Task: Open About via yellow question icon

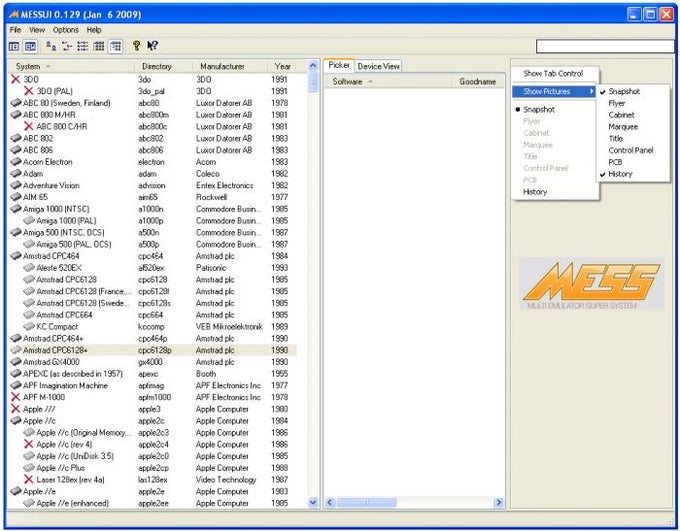Action: [136, 46]
